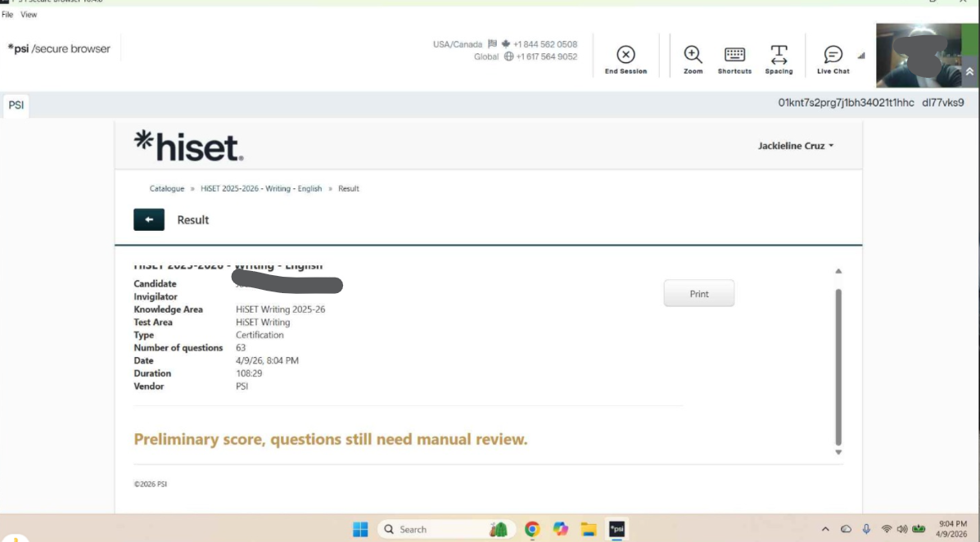Click the Vendor value PSI
Screen dimensions: 980x542
click(242, 386)
